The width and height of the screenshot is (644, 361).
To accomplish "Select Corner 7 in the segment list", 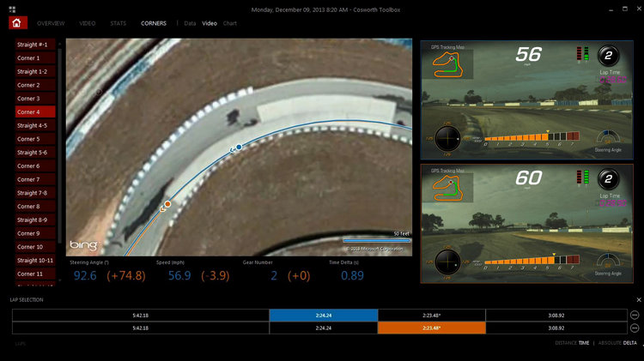I will click(x=28, y=179).
